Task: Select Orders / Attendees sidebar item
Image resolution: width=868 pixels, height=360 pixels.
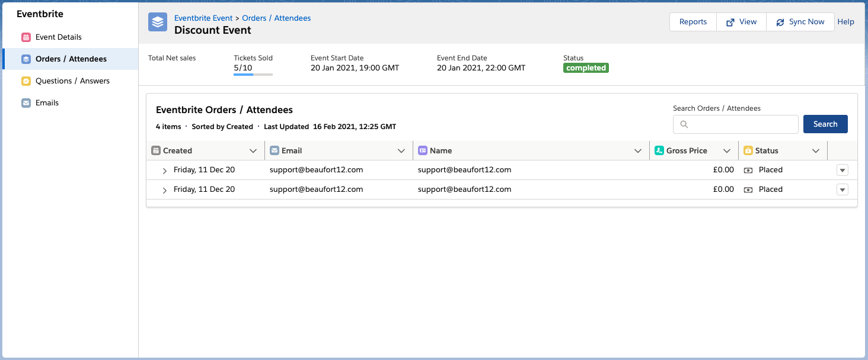Action: 70,59
